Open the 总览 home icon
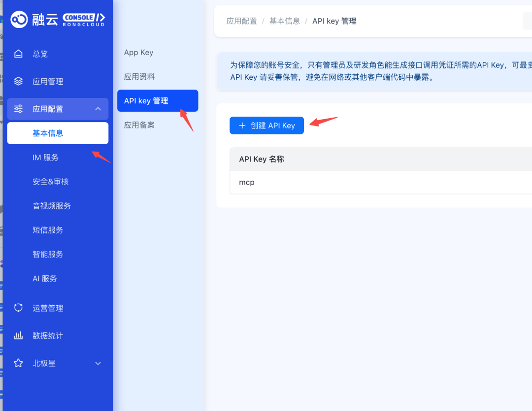532x411 pixels. [x=18, y=54]
